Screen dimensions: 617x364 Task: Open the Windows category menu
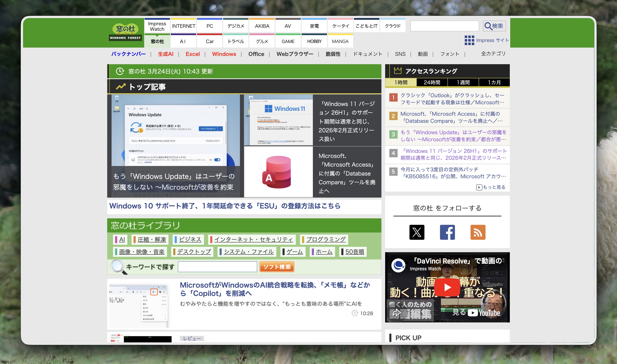tap(224, 54)
